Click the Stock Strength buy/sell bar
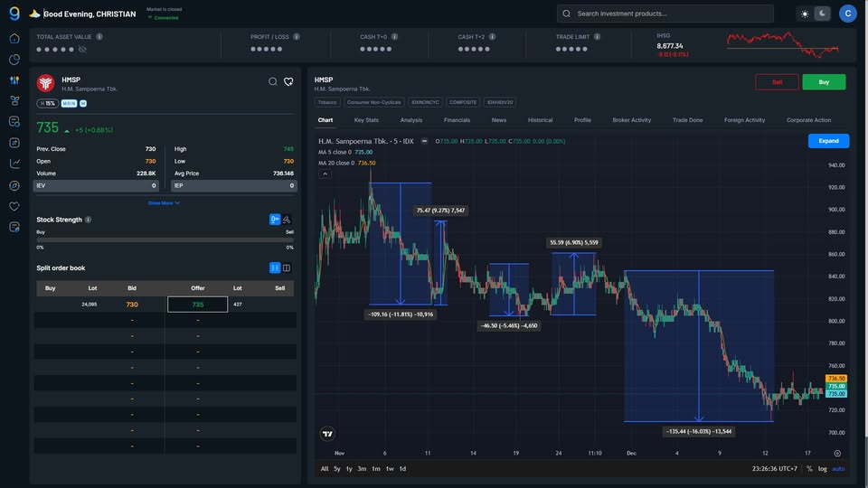The width and height of the screenshot is (868, 488). (165, 239)
